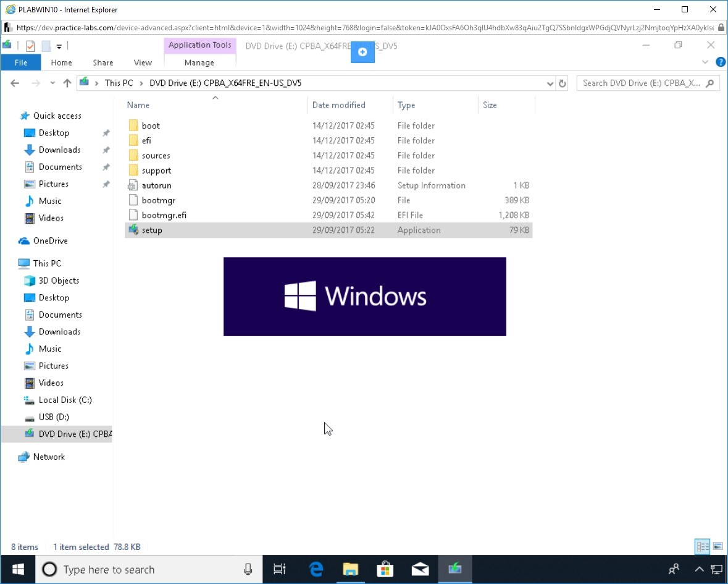
Task: Select the setup application file
Action: coord(328,230)
